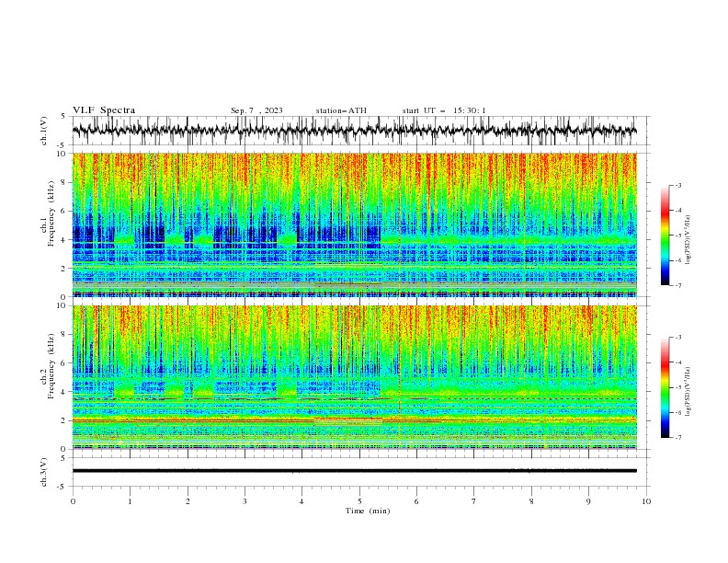Click the 'Time (min)' axis label
This screenshot has width=728, height=563.
[x=368, y=511]
